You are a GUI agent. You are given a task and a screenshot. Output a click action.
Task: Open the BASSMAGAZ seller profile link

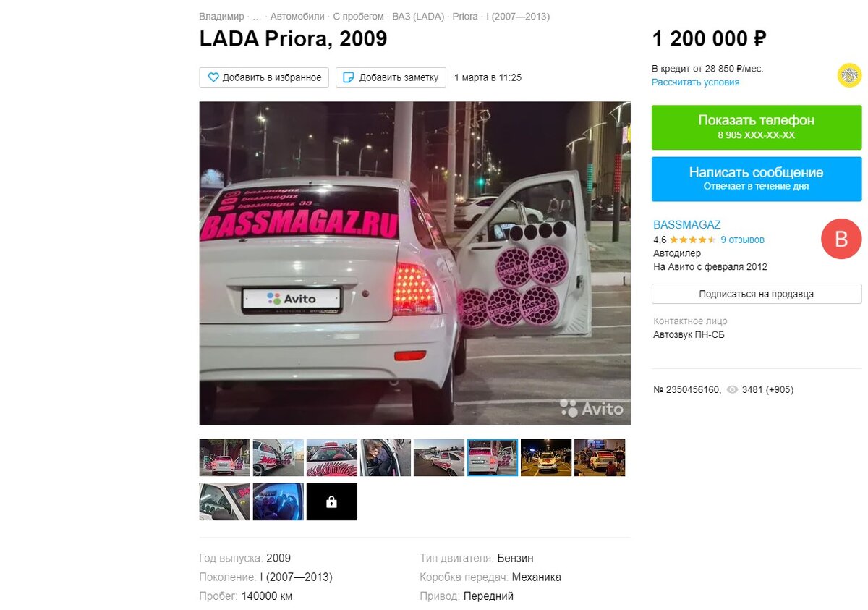687,225
